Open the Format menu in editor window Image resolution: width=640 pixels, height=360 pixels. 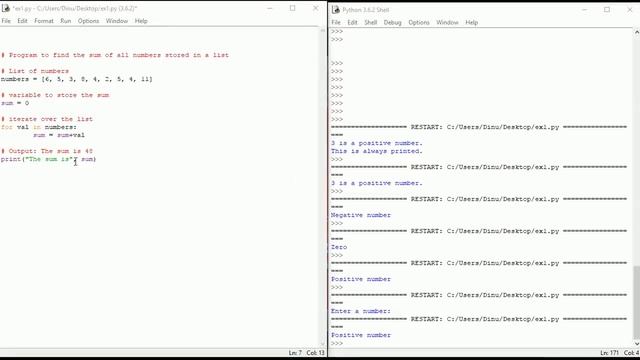tap(44, 21)
